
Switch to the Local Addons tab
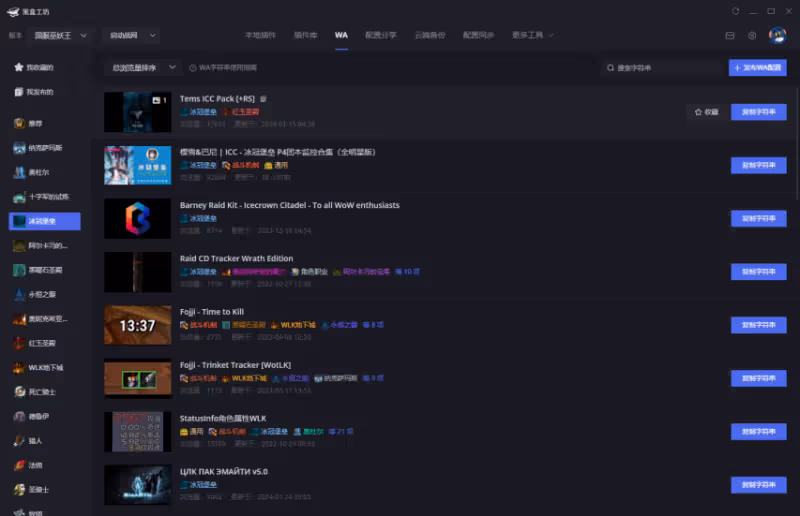260,35
